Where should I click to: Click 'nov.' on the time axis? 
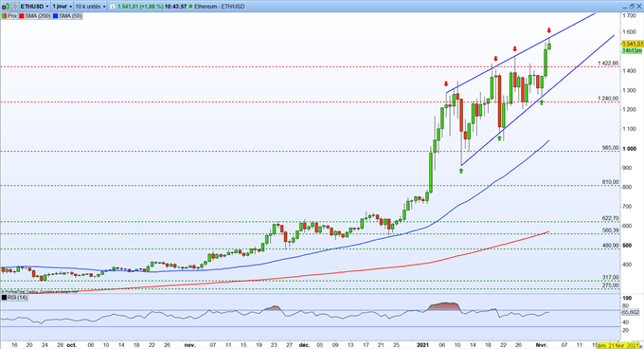(189, 345)
